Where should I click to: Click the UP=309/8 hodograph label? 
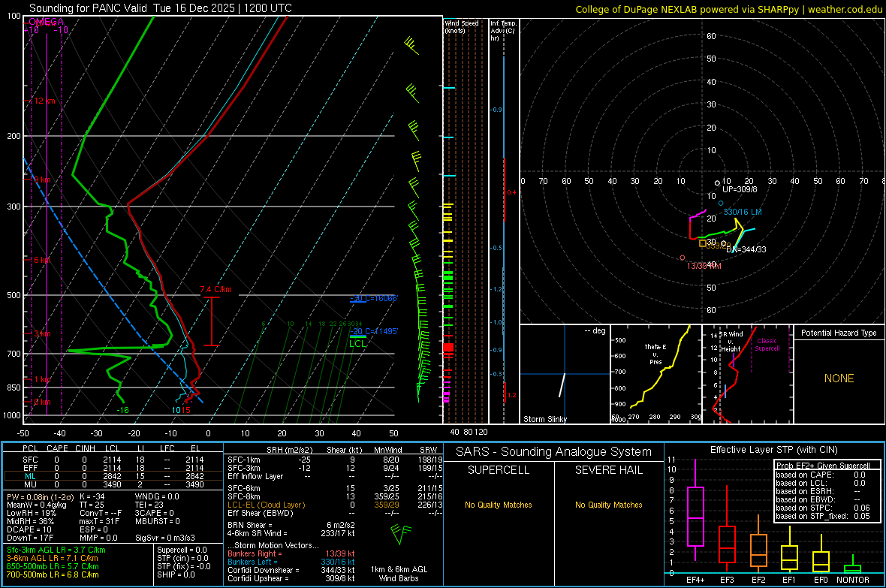click(740, 189)
